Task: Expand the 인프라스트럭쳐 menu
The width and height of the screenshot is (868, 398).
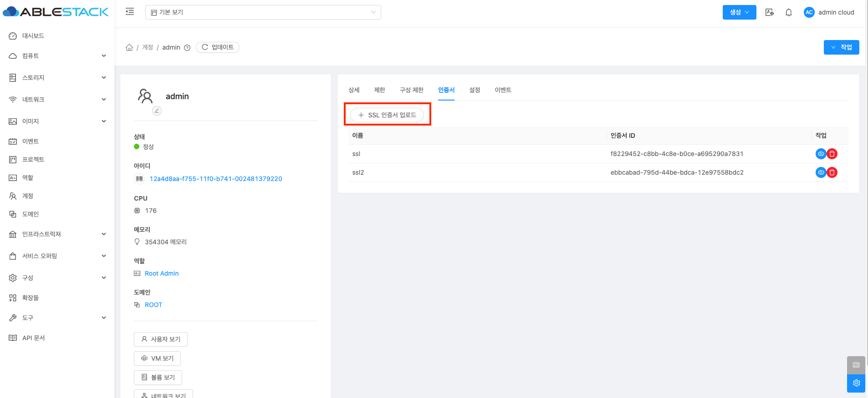Action: click(x=57, y=234)
